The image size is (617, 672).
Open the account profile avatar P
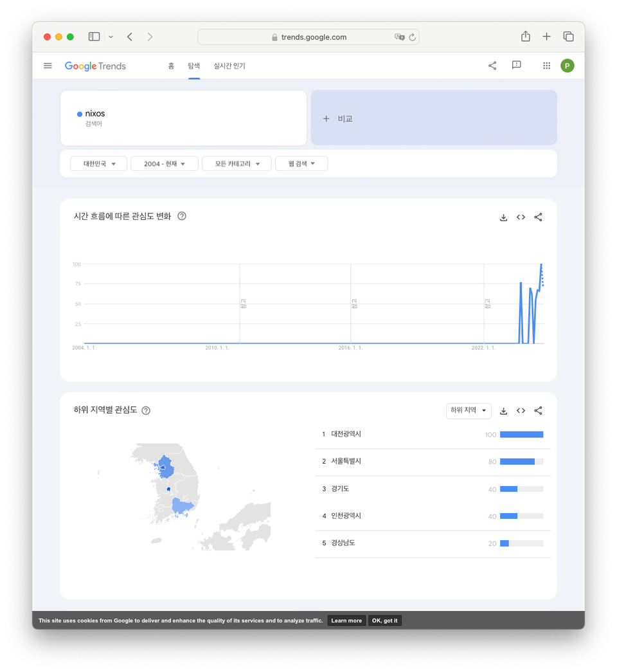click(x=568, y=66)
